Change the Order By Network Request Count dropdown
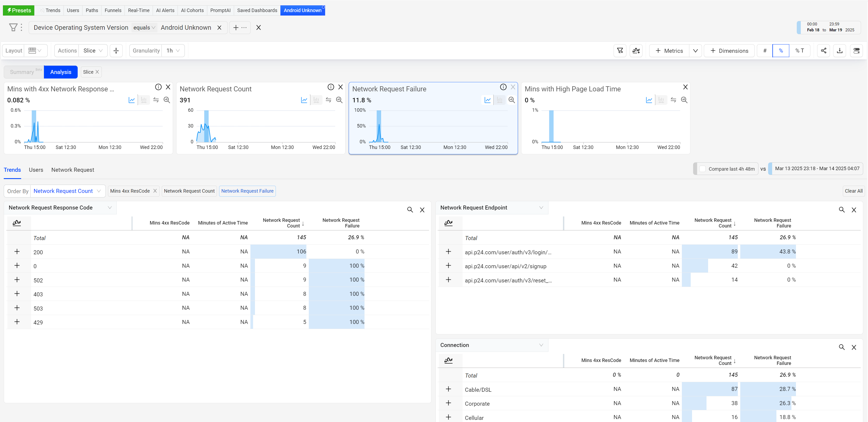The width and height of the screenshot is (868, 422). point(67,191)
